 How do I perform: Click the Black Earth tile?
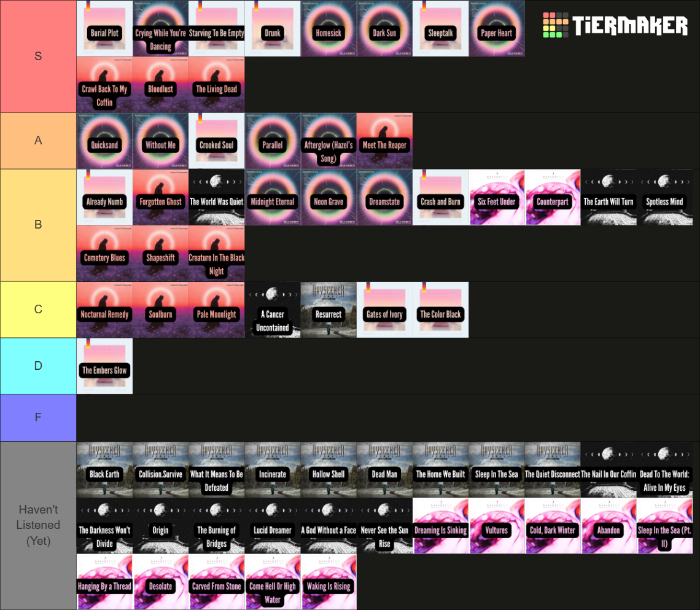104,470
